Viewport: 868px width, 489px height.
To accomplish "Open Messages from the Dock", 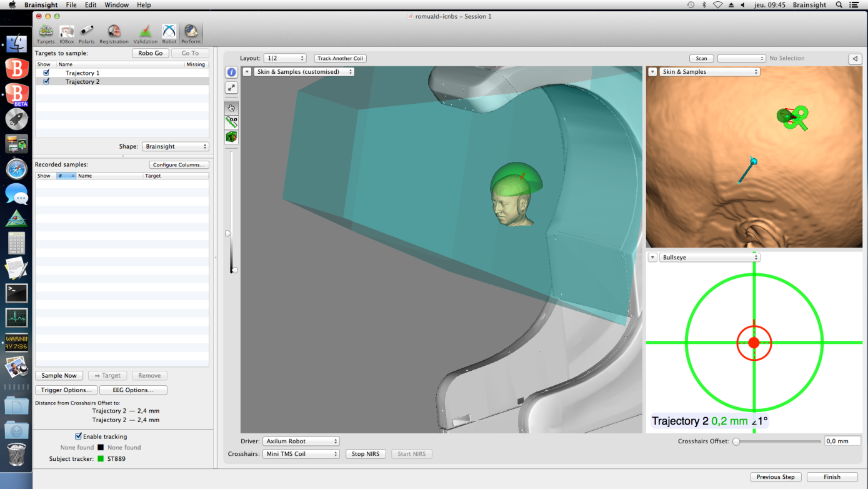I will (x=16, y=194).
